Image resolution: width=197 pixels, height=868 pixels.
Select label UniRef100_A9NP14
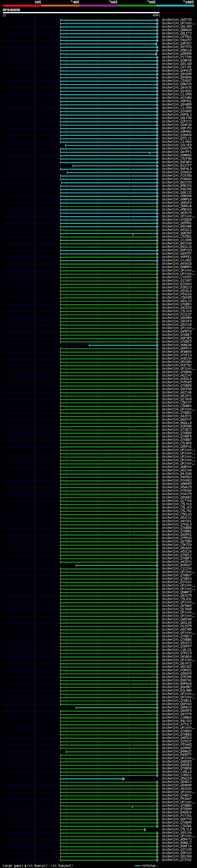pyautogui.click(x=176, y=200)
